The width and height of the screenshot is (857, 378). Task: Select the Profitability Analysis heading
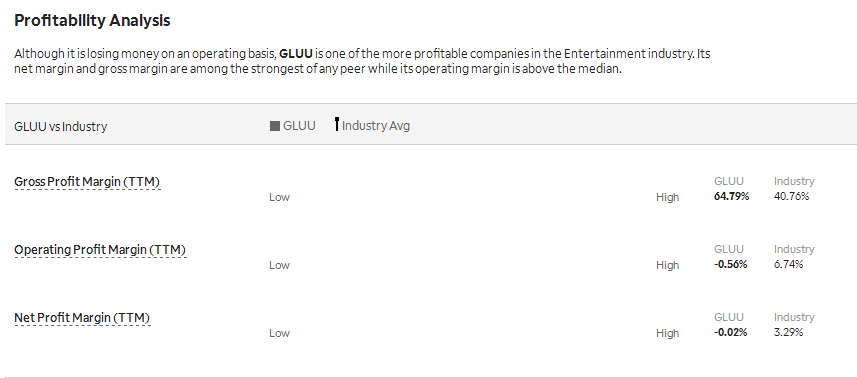point(92,20)
